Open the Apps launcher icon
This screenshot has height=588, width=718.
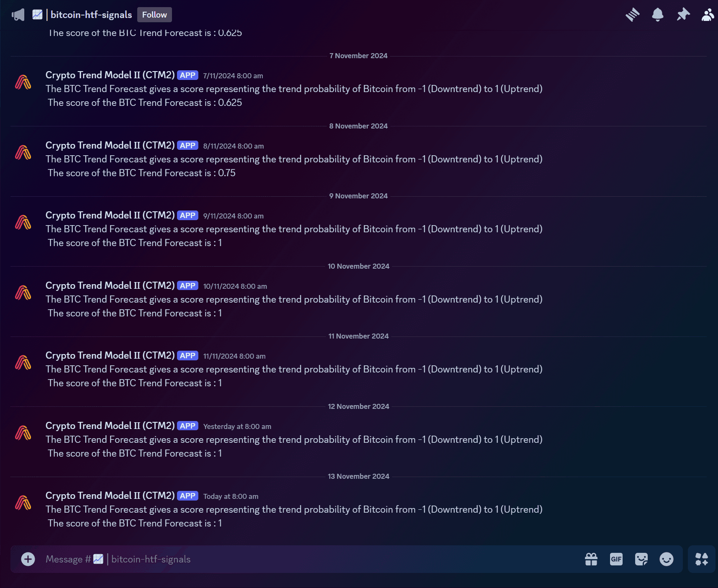point(701,559)
